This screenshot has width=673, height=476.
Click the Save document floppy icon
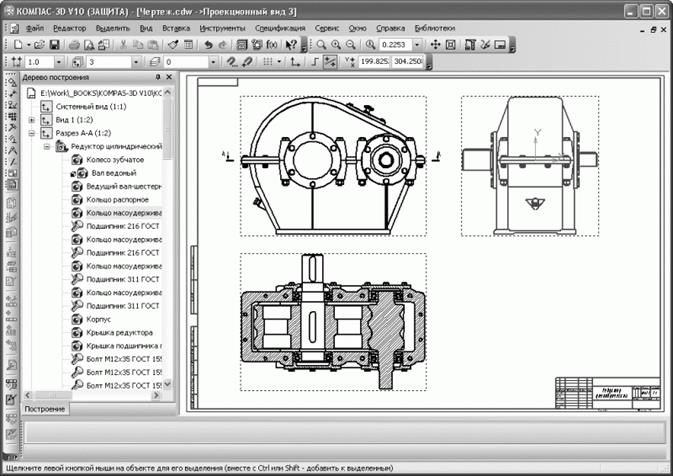pyautogui.click(x=55, y=45)
